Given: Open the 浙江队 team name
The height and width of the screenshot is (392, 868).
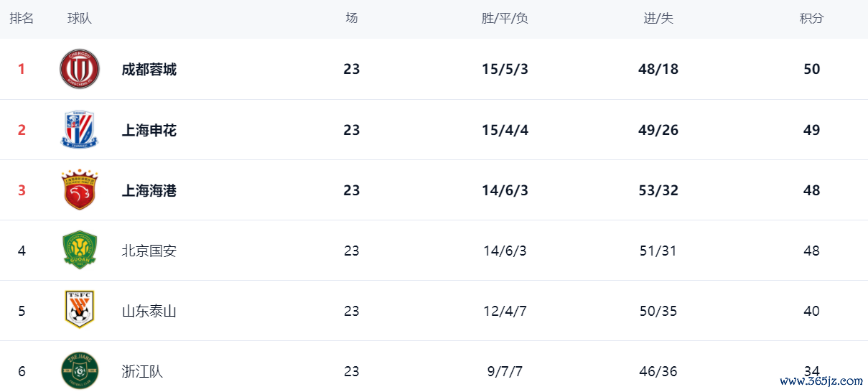Looking at the screenshot, I should point(142,371).
